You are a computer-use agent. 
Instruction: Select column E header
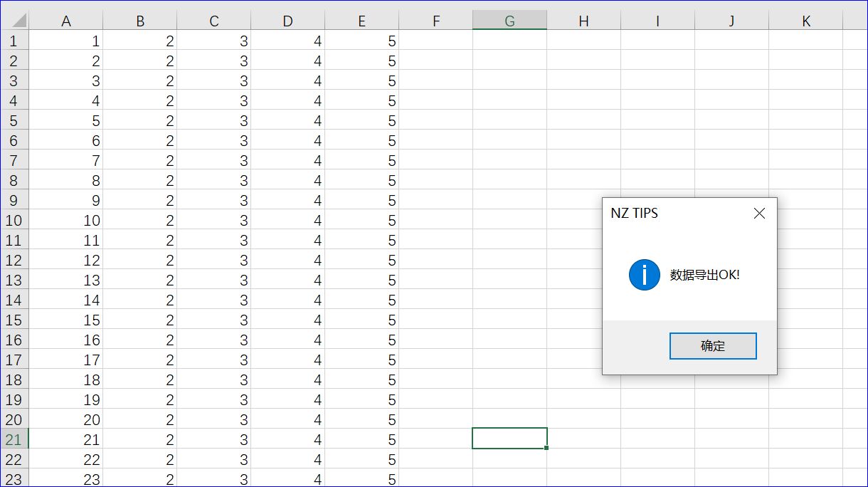(362, 21)
